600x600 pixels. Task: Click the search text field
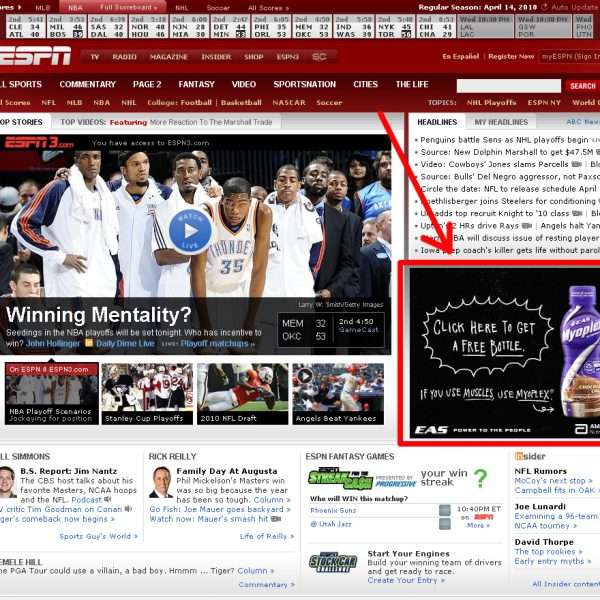(x=509, y=86)
